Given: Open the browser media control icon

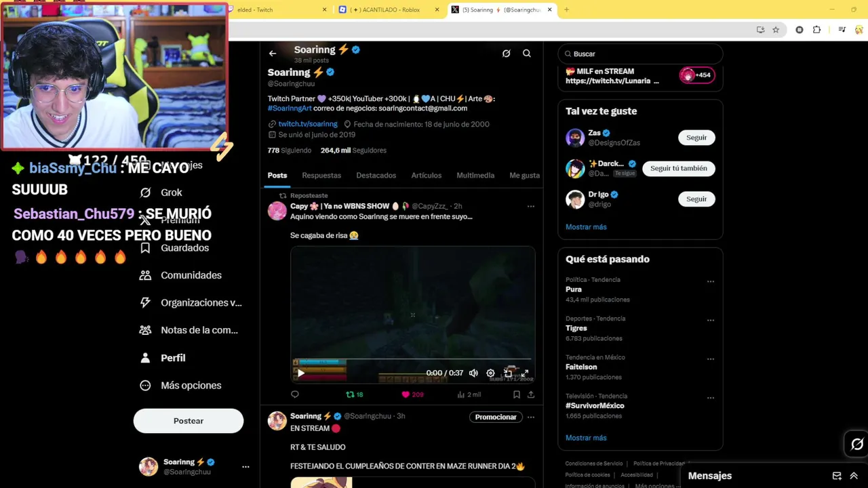Looking at the screenshot, I should (842, 30).
